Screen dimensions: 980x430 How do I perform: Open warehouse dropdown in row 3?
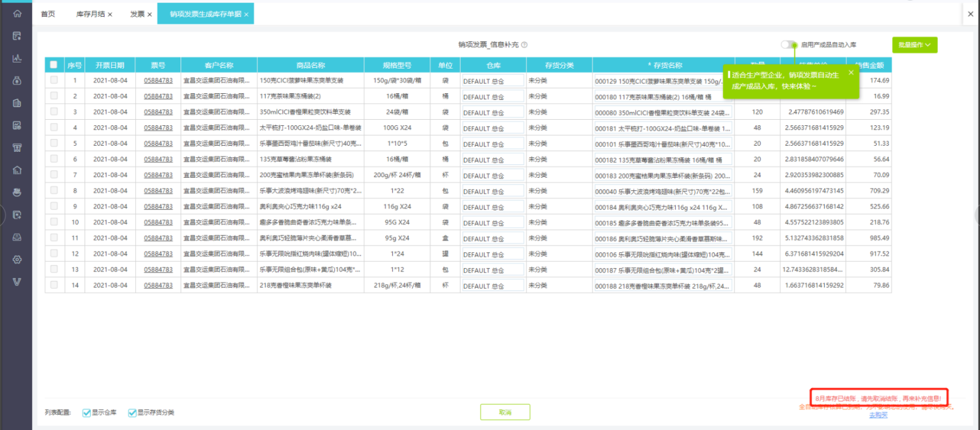tap(493, 112)
